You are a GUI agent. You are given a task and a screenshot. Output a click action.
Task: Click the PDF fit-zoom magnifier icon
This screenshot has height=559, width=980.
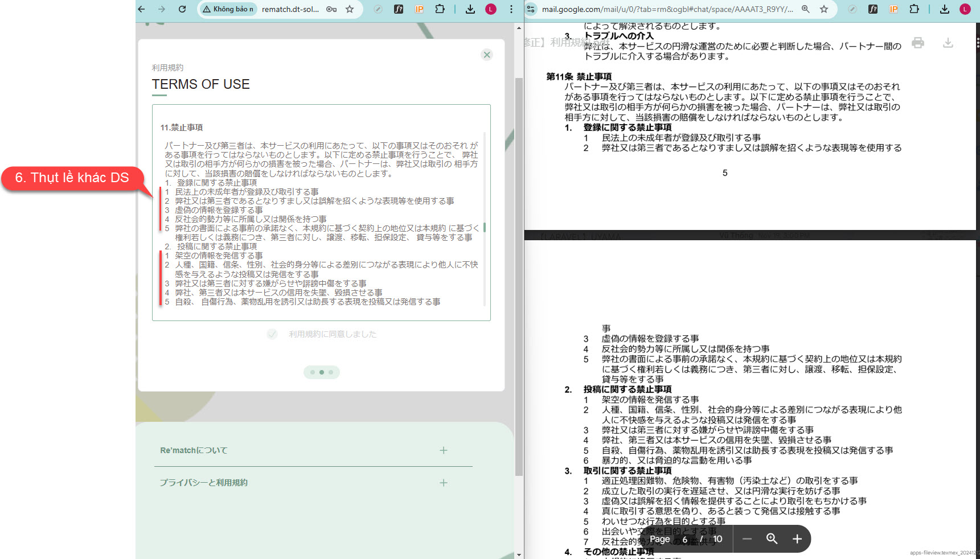(772, 539)
